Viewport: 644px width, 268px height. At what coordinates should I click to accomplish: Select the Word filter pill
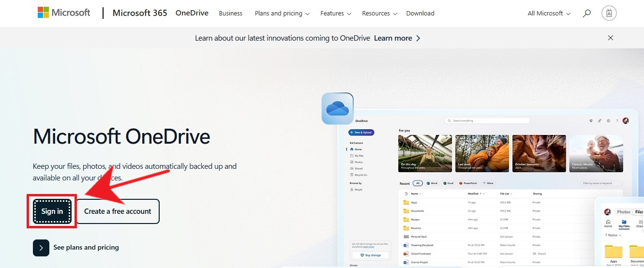pos(432,183)
